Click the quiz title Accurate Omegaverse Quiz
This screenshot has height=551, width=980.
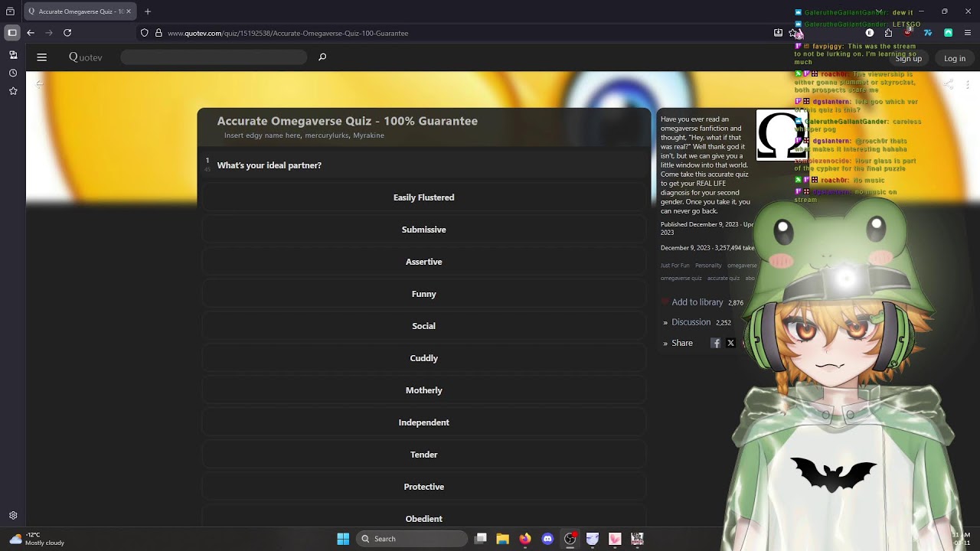pyautogui.click(x=347, y=121)
